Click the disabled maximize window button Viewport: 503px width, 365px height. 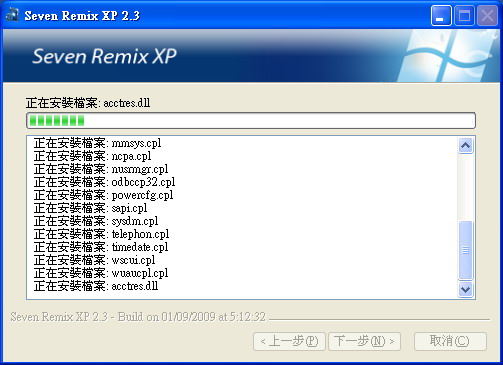[x=464, y=15]
